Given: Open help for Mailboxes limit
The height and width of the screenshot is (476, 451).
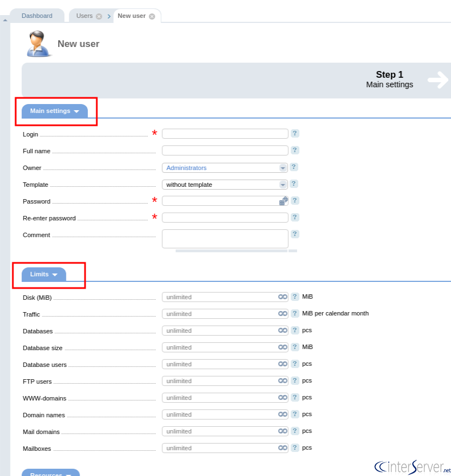Looking at the screenshot, I should 294,447.
